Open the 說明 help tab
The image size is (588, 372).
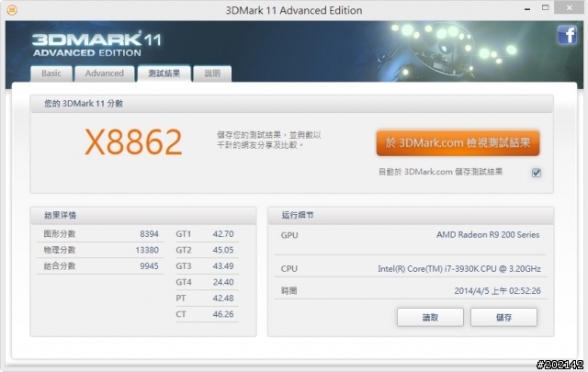click(x=212, y=73)
